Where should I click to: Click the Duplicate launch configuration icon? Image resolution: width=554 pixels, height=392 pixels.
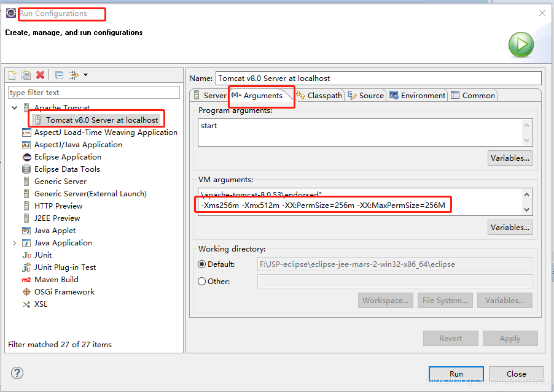(26, 75)
